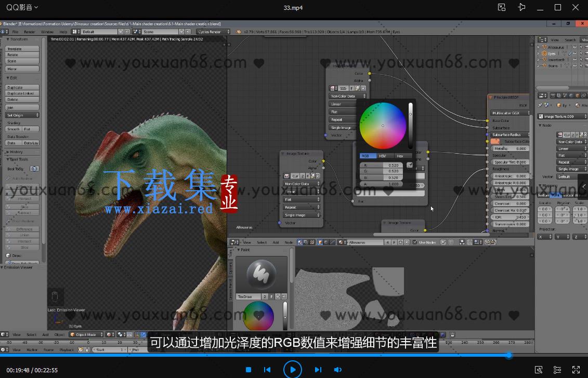Click the Join button
The width and height of the screenshot is (588, 378).
click(x=22, y=107)
